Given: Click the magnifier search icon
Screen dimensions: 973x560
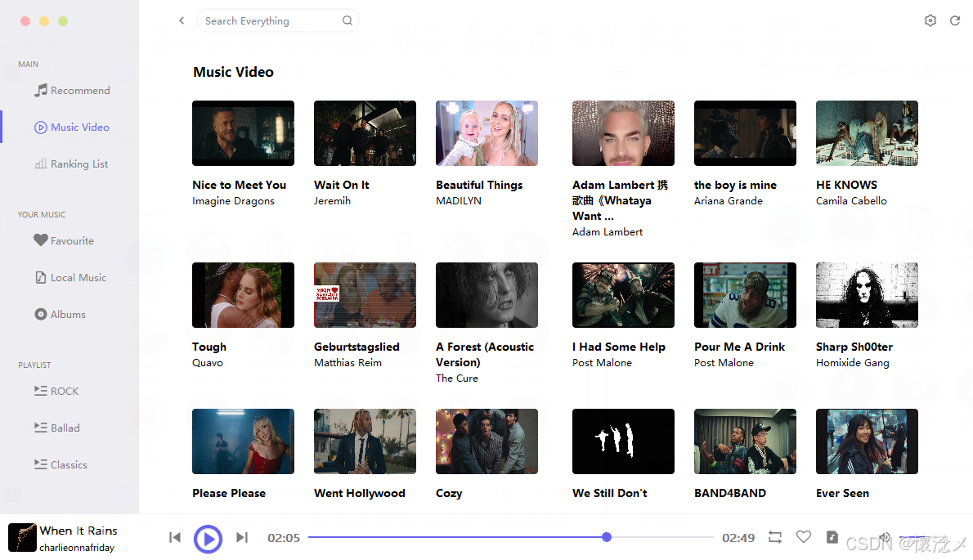Looking at the screenshot, I should tap(347, 20).
